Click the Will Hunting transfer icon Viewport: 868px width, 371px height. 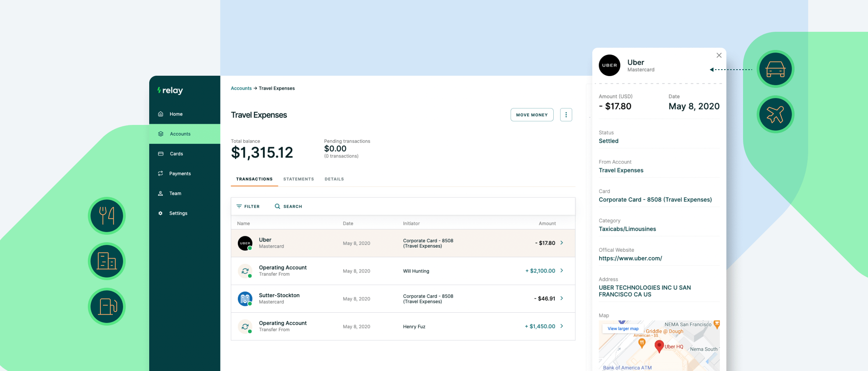point(245,271)
